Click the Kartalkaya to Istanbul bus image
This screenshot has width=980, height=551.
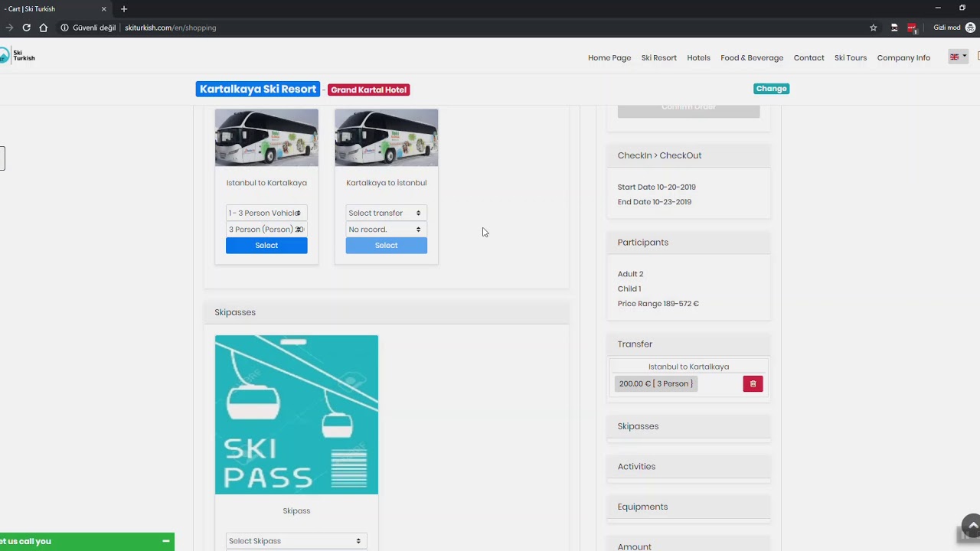(x=386, y=138)
